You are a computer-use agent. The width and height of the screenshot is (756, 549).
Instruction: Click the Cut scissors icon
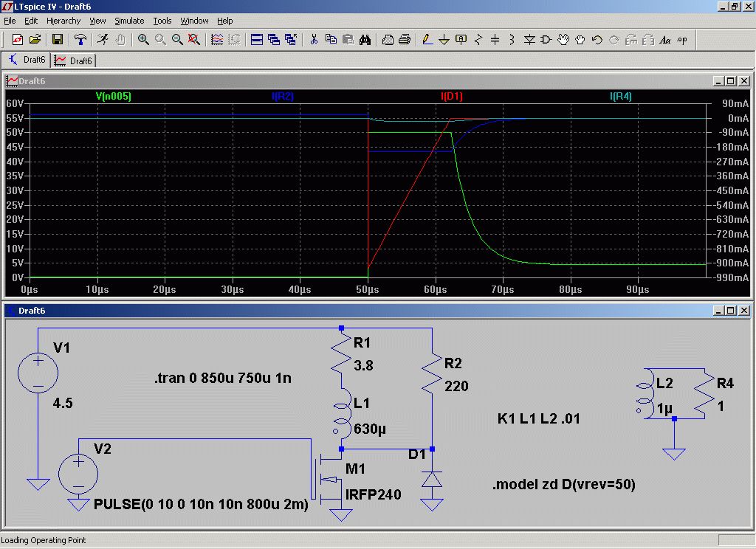coord(314,40)
